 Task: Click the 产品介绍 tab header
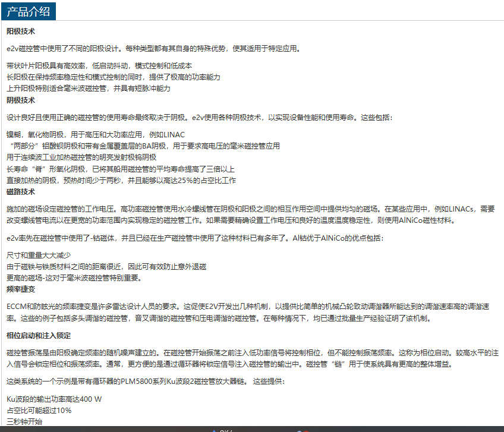tap(29, 11)
